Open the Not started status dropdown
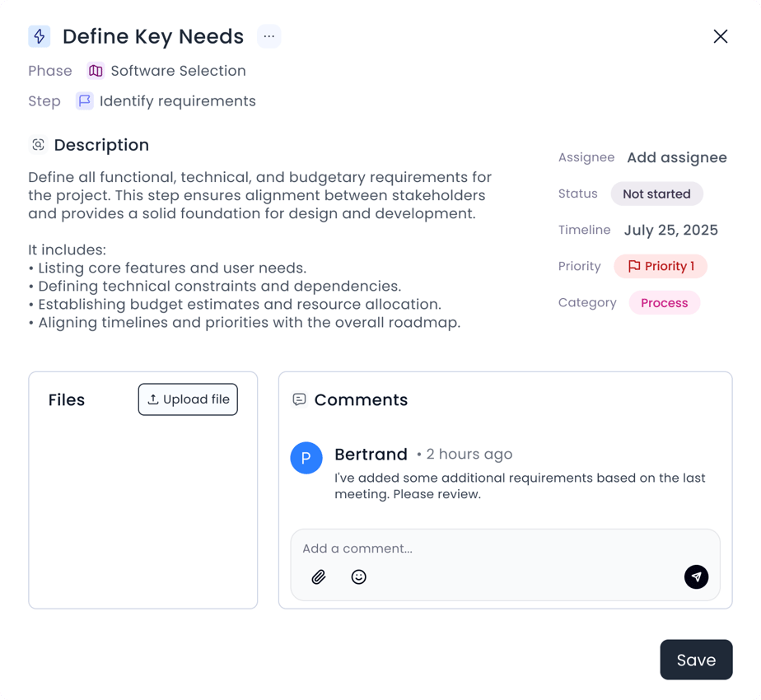 [656, 194]
